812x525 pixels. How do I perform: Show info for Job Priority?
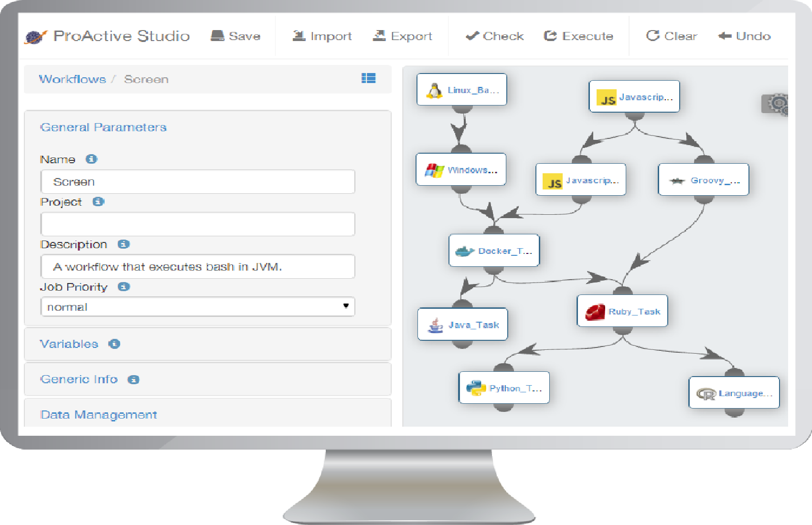click(x=124, y=286)
